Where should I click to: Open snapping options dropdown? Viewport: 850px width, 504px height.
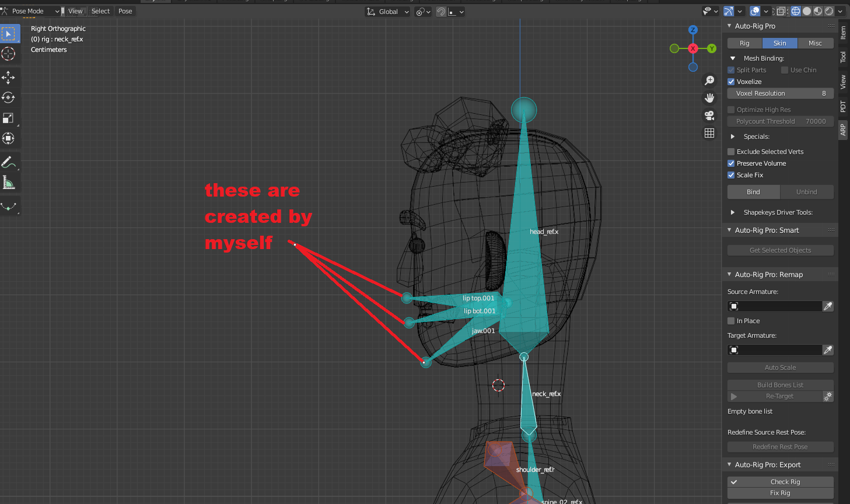[457, 12]
